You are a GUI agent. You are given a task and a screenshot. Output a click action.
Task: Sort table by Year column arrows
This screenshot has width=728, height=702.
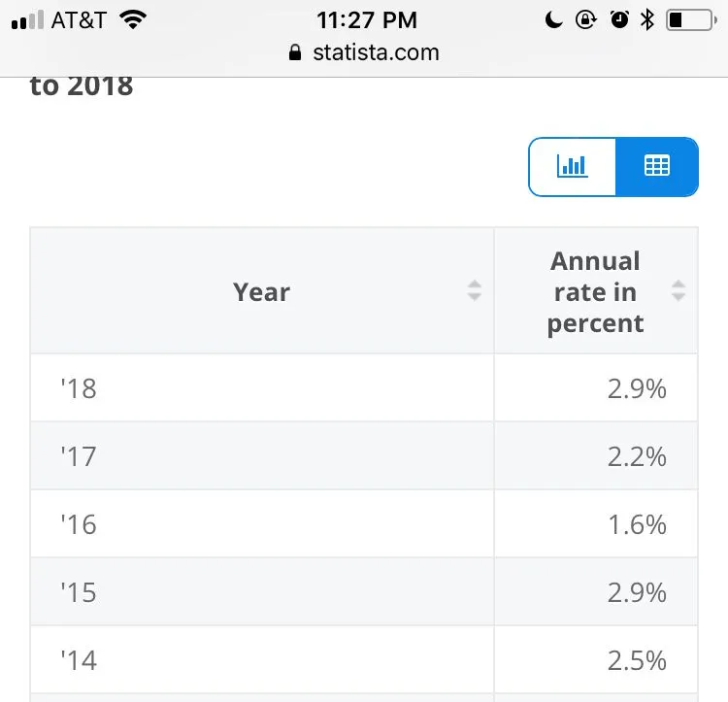pos(474,290)
